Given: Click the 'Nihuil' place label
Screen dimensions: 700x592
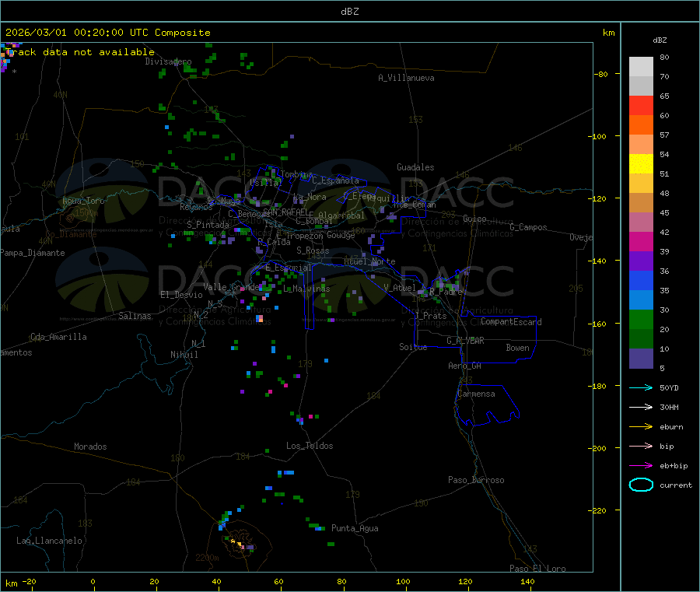Looking at the screenshot, I should click(x=184, y=355).
